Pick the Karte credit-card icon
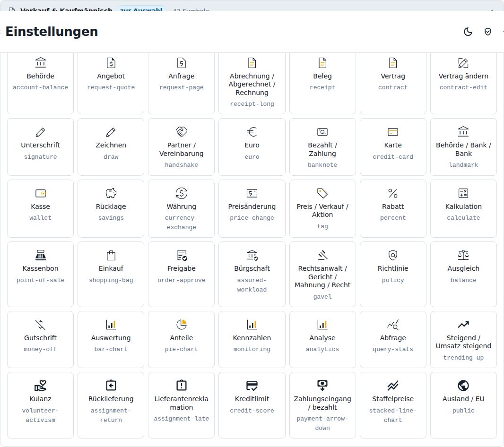Image resolution: width=504 pixels, height=447 pixels. coord(393,132)
